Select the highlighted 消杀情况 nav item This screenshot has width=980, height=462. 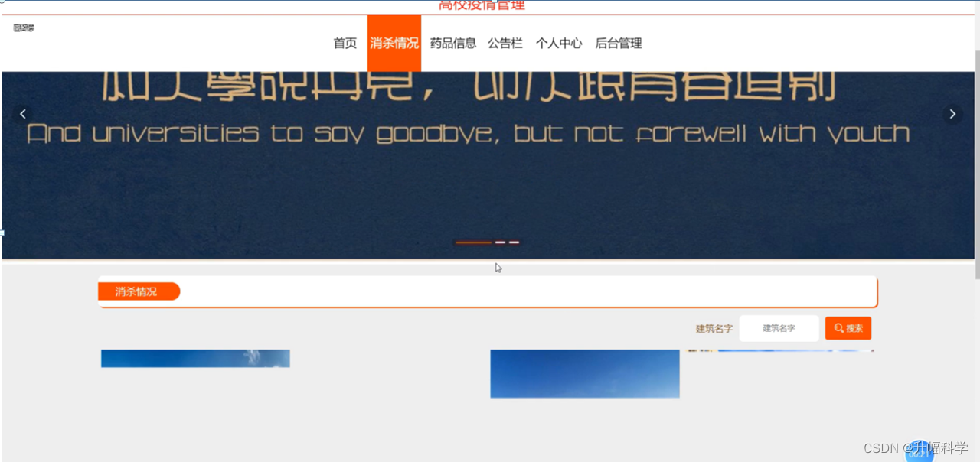click(394, 44)
